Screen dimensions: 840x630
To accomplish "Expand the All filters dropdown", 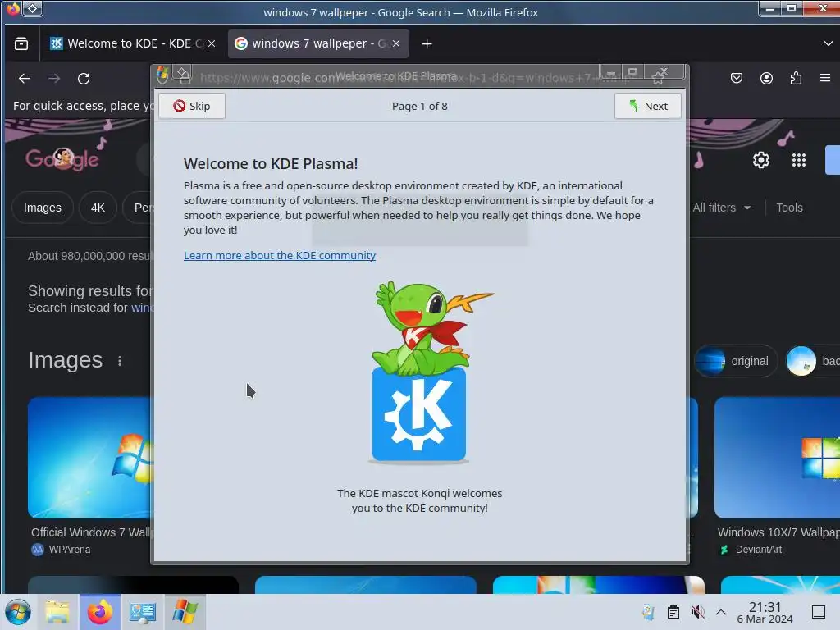I will coord(721,208).
